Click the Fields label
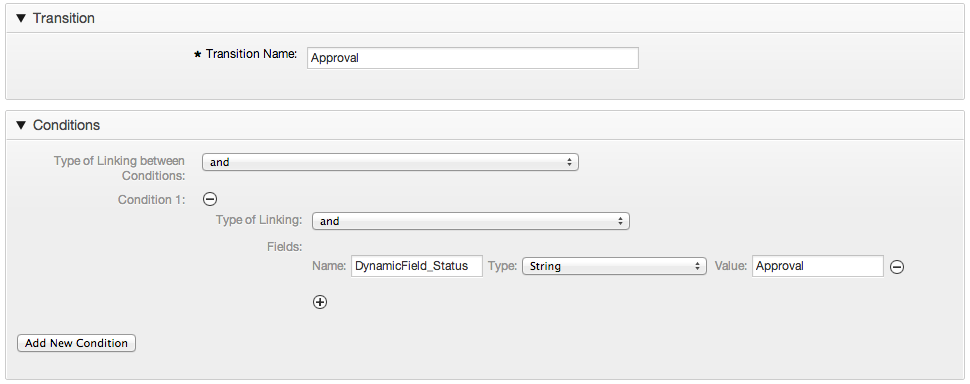This screenshot has height=384, width=970. pos(285,247)
